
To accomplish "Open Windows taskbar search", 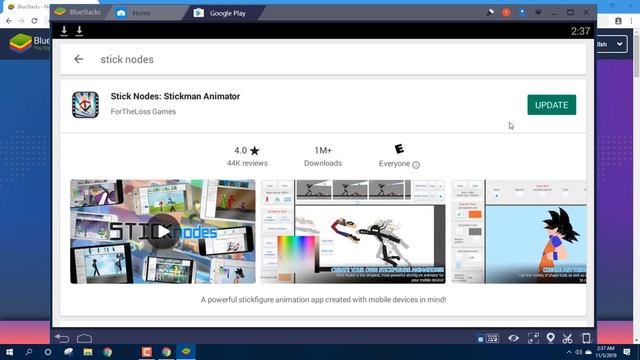I will [29, 352].
